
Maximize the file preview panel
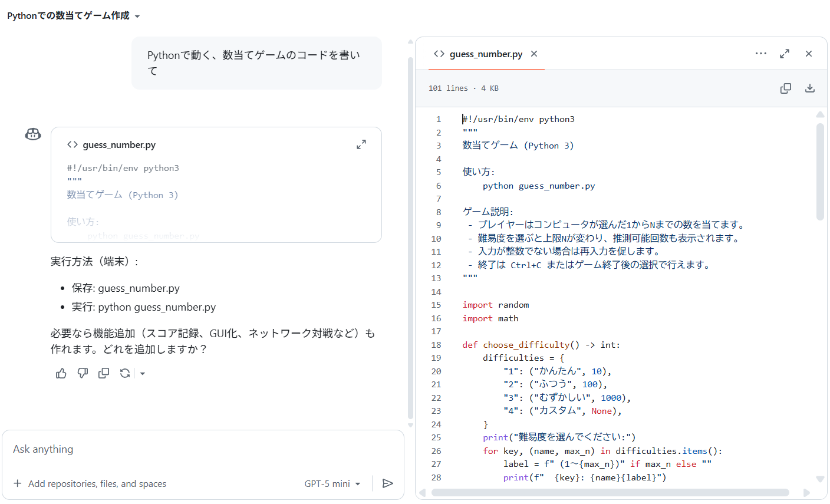pyautogui.click(x=785, y=54)
